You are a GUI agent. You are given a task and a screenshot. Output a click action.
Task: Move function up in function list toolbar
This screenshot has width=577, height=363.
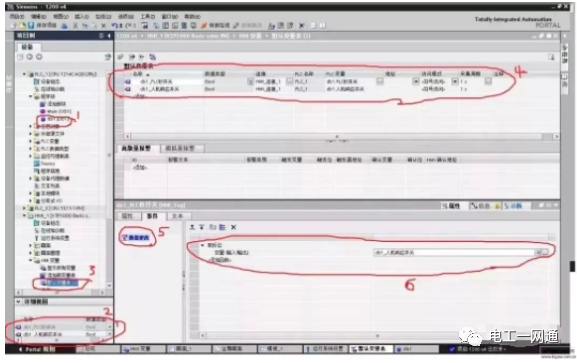point(192,227)
